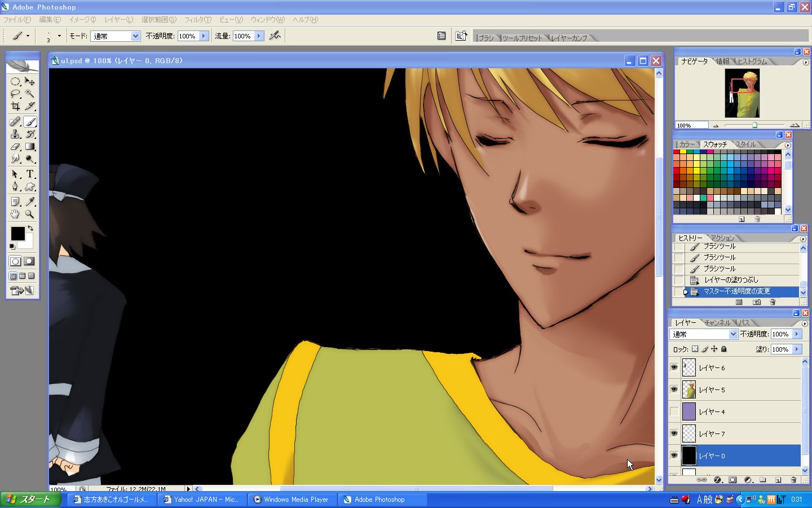The height and width of the screenshot is (508, 812).
Task: Select the Zoom tool
Action: [30, 214]
